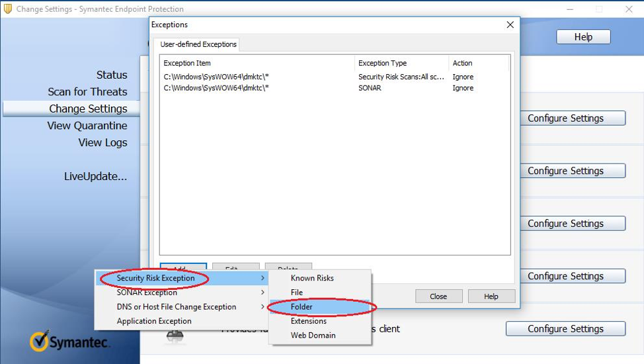Sort by Exception Item column header
The height and width of the screenshot is (364, 644).
coord(257,63)
